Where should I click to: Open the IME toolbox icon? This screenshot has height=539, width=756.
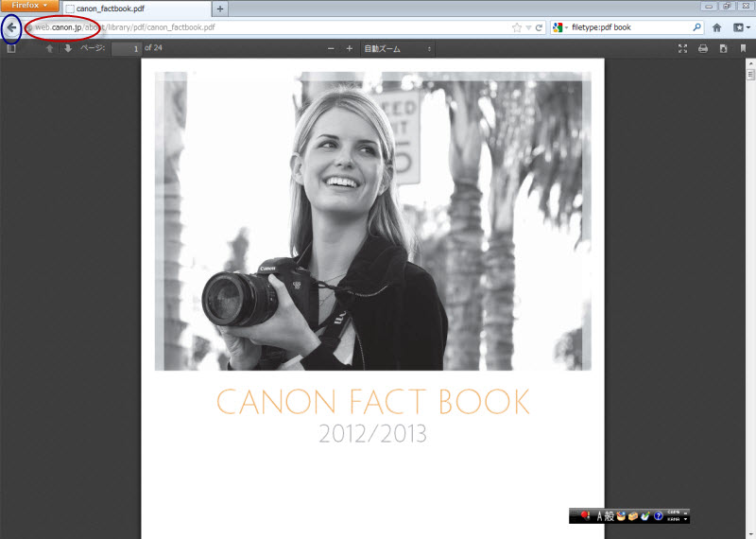(633, 516)
